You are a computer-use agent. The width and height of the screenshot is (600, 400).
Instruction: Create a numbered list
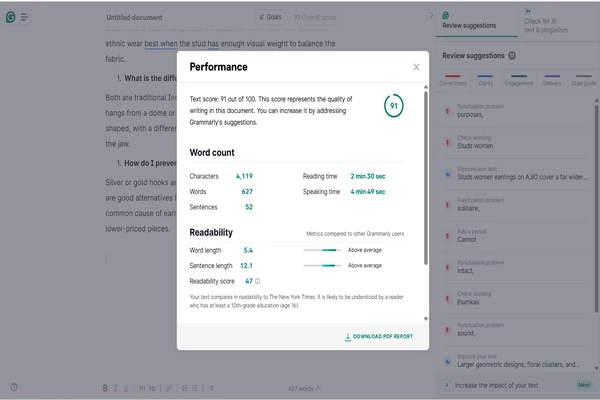tap(185, 388)
